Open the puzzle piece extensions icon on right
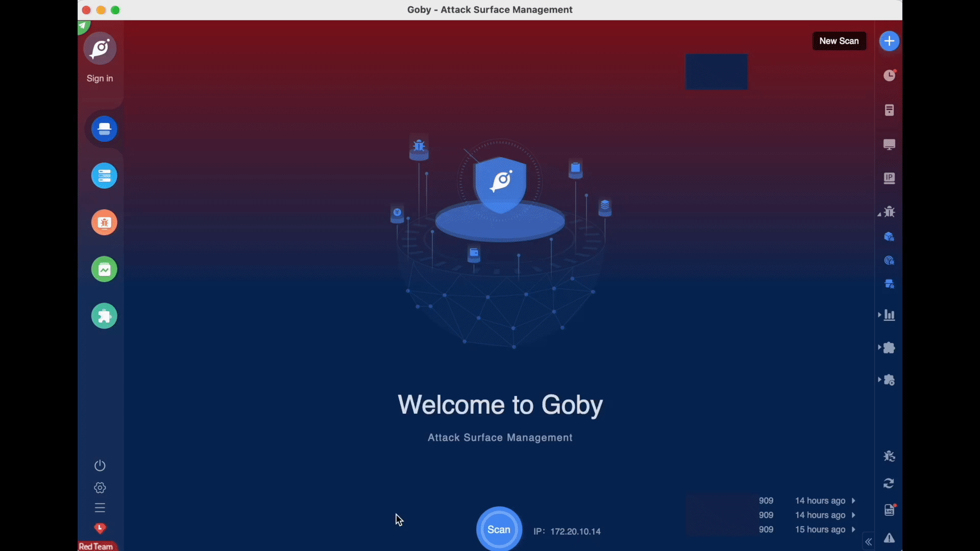Image resolution: width=980 pixels, height=551 pixels. tap(890, 348)
